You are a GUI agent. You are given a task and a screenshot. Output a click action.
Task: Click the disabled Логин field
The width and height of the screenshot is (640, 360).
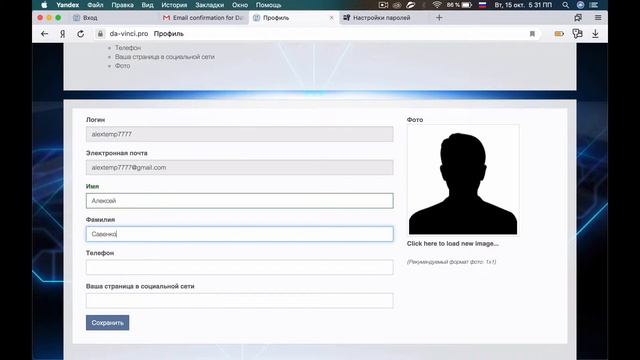(x=240, y=134)
